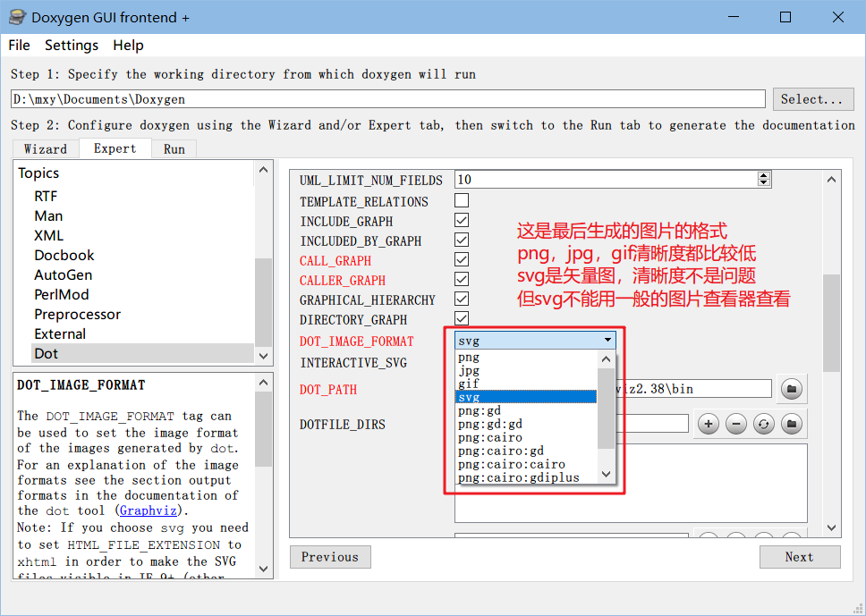Click the DOT_PATH folder browse icon

791,389
